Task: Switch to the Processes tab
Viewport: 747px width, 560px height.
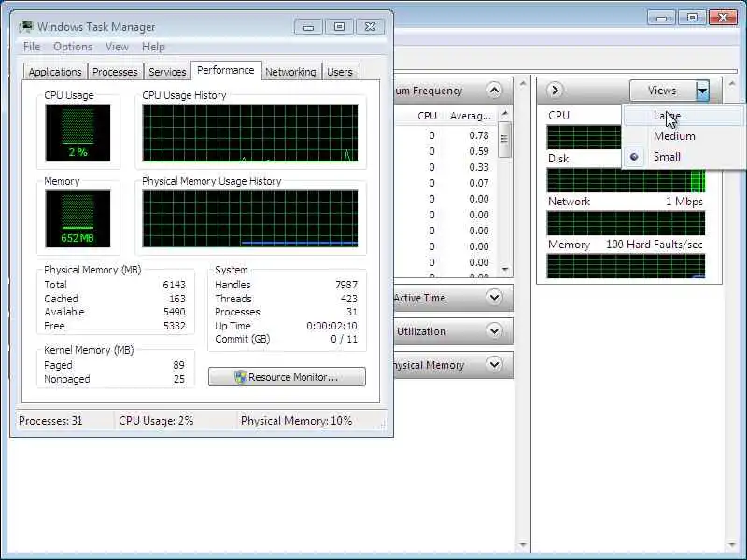Action: click(x=115, y=72)
